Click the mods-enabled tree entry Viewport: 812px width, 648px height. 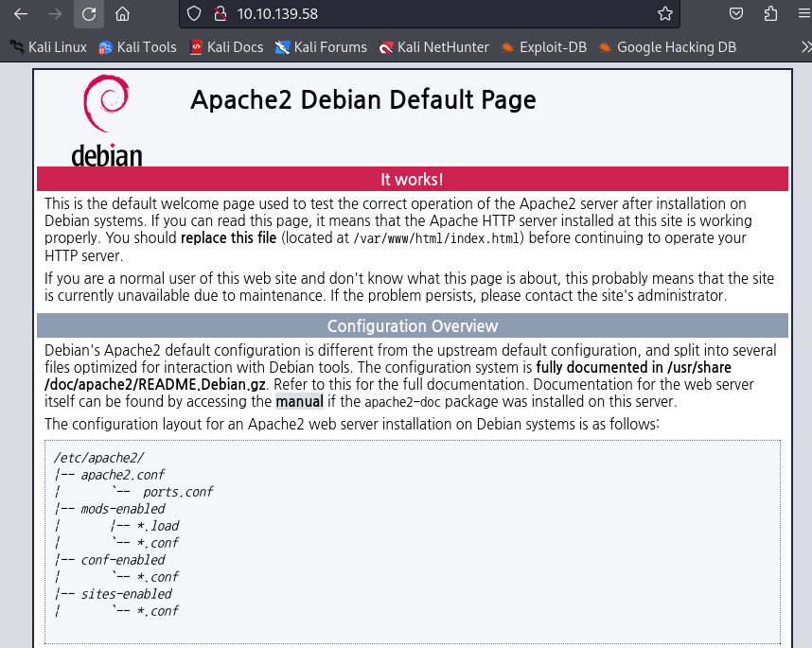[123, 509]
